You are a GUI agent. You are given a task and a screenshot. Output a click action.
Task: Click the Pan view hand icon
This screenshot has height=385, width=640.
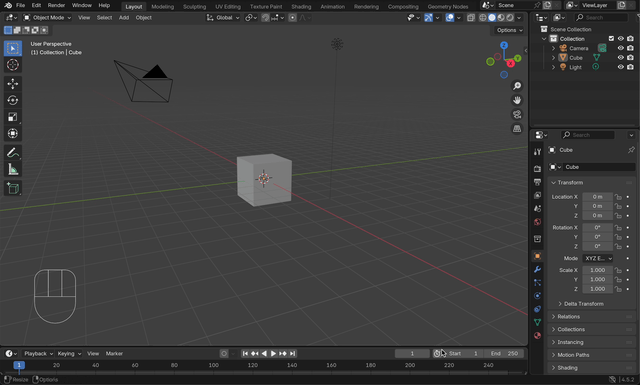click(517, 100)
